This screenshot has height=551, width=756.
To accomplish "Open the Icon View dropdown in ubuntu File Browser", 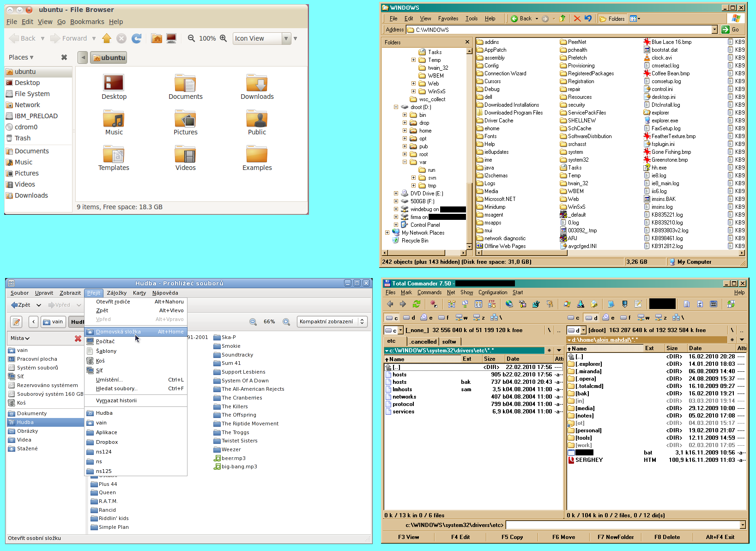I will [261, 38].
